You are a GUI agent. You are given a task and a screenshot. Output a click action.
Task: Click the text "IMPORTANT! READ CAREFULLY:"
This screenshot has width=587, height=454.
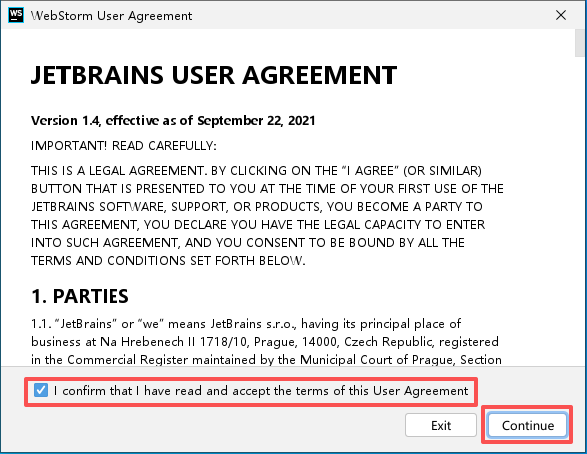coord(124,146)
